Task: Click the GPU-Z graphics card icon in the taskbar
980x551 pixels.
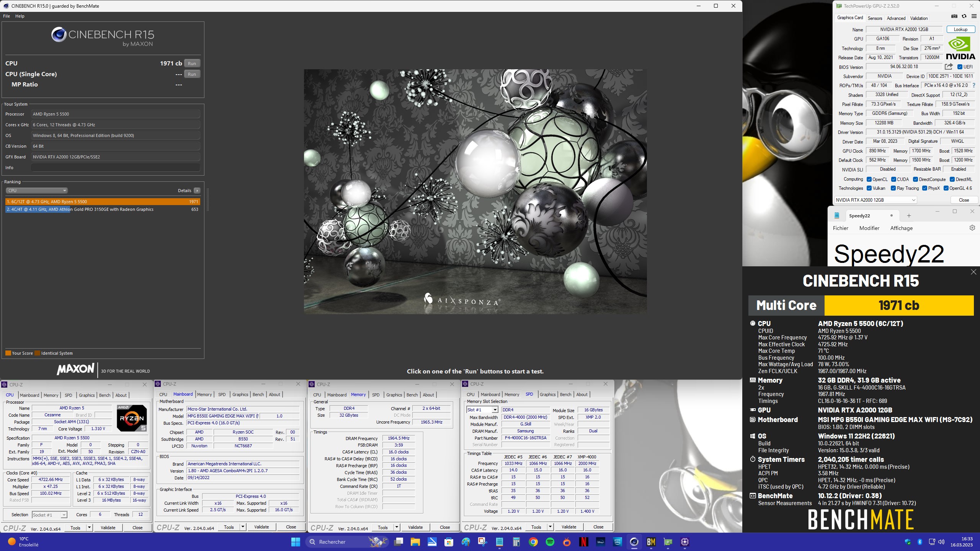Action: 668,542
